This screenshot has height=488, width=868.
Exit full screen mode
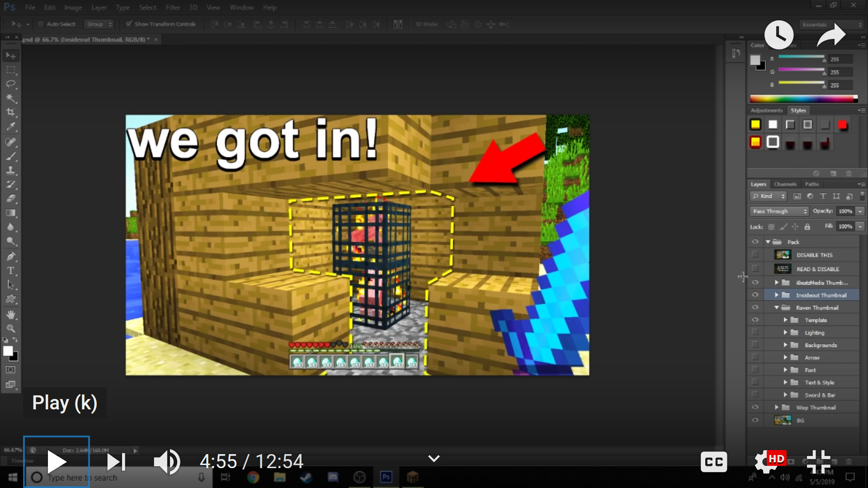[819, 461]
